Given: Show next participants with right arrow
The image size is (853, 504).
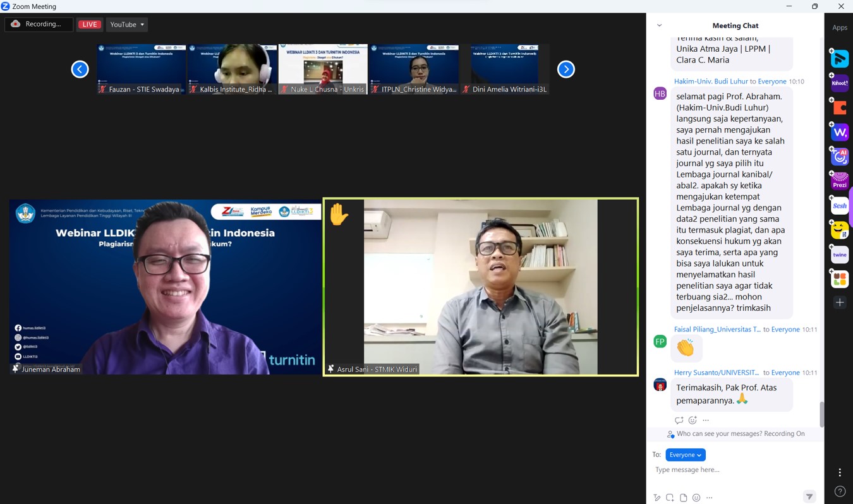Looking at the screenshot, I should (566, 69).
